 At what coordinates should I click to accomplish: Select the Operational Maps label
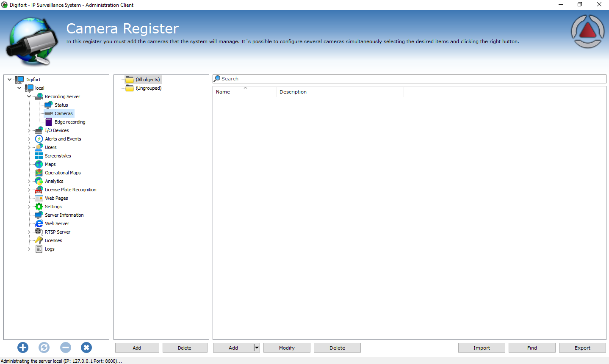tap(63, 173)
